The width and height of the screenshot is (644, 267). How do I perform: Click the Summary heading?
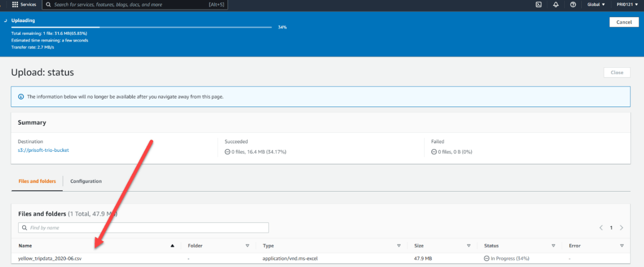(x=32, y=122)
